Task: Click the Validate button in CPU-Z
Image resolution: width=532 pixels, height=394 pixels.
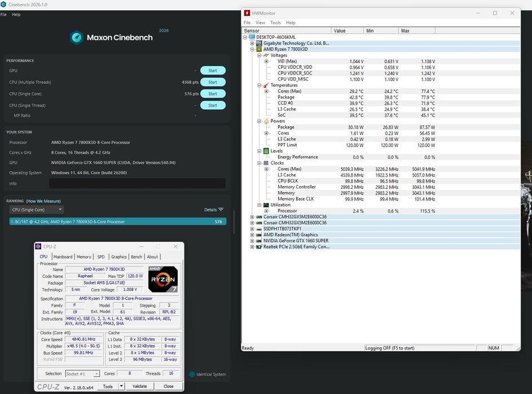Action: tap(139, 386)
